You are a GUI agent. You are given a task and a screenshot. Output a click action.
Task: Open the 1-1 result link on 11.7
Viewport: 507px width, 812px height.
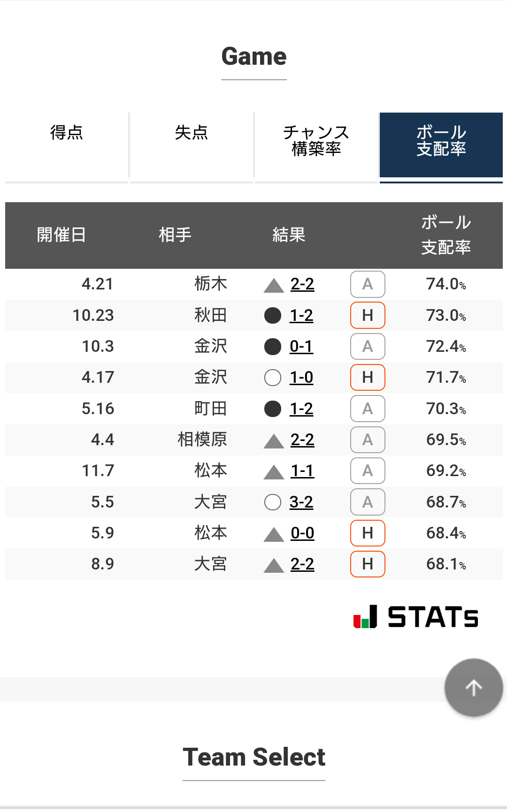click(x=302, y=471)
